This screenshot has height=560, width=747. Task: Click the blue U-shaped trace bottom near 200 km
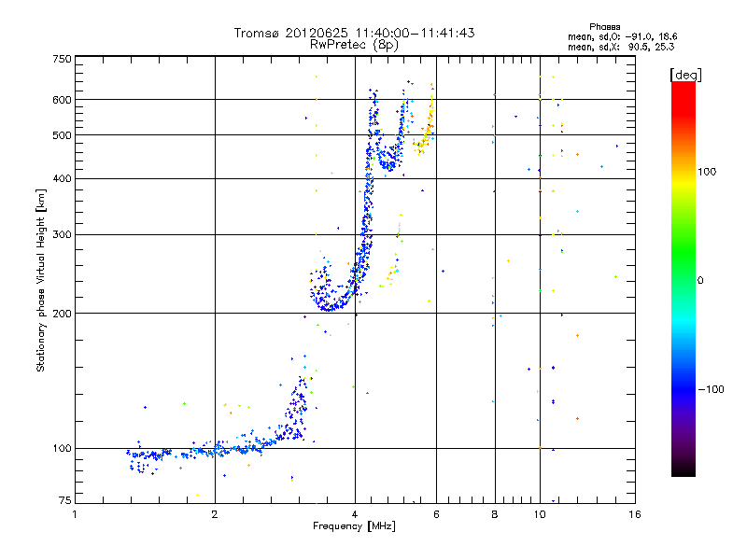[x=331, y=307]
